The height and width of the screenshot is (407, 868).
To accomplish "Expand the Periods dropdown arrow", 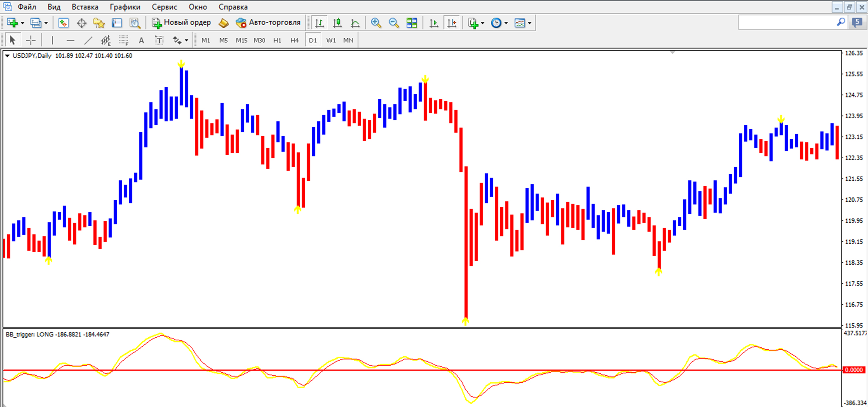I will click(506, 23).
